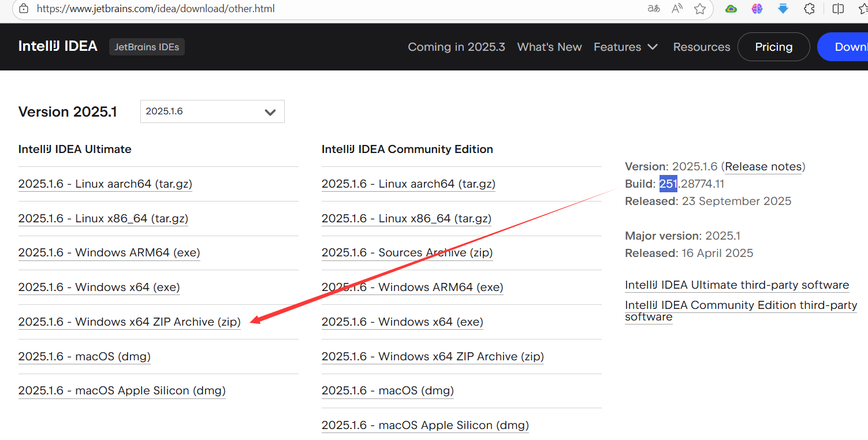Open the What's New page
Viewport: 868px width, 440px height.
pyautogui.click(x=549, y=47)
